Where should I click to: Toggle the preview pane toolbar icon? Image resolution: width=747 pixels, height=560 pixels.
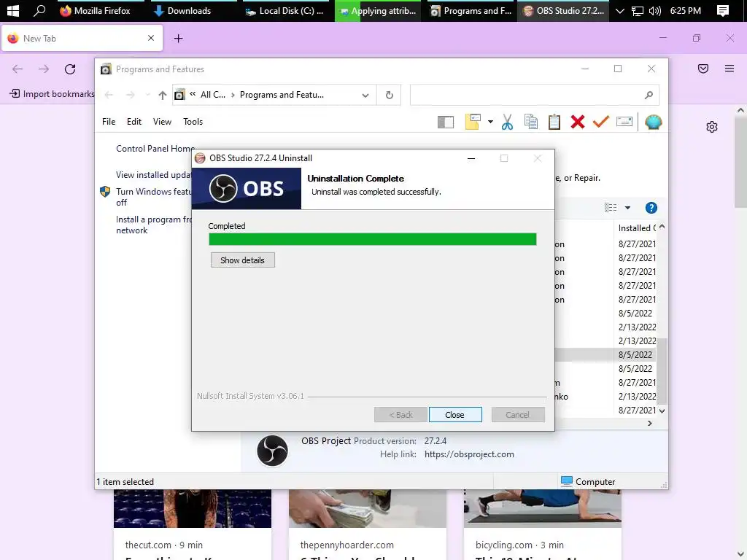pyautogui.click(x=446, y=122)
